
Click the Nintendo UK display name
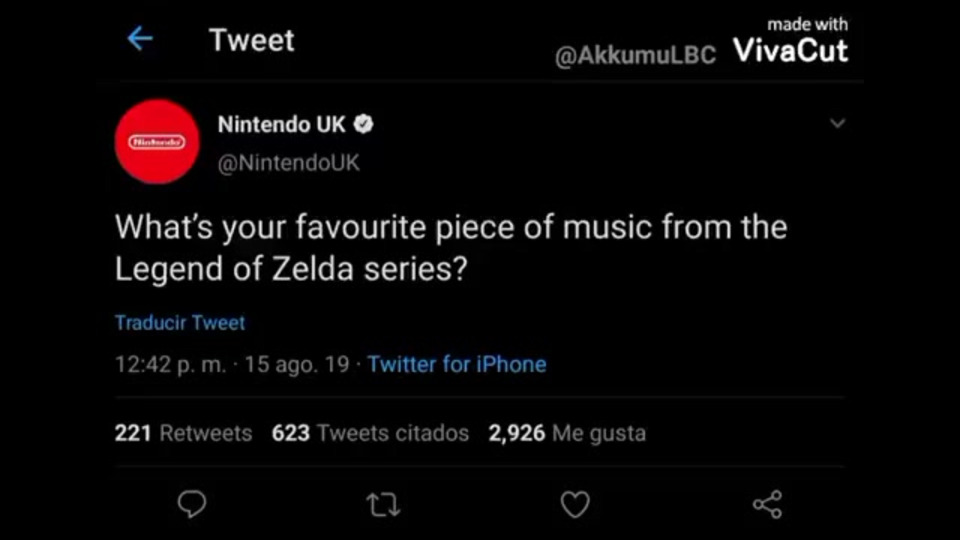tap(281, 125)
